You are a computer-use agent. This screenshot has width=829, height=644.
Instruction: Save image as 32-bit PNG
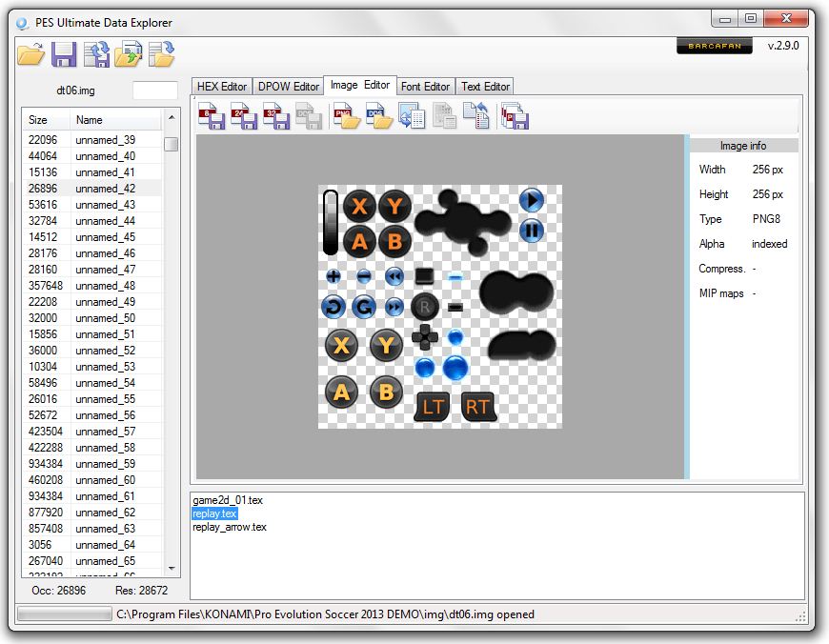pyautogui.click(x=276, y=116)
